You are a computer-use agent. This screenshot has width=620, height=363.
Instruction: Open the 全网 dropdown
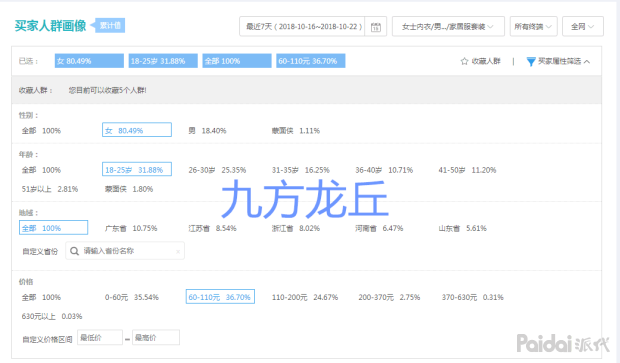pos(583,26)
